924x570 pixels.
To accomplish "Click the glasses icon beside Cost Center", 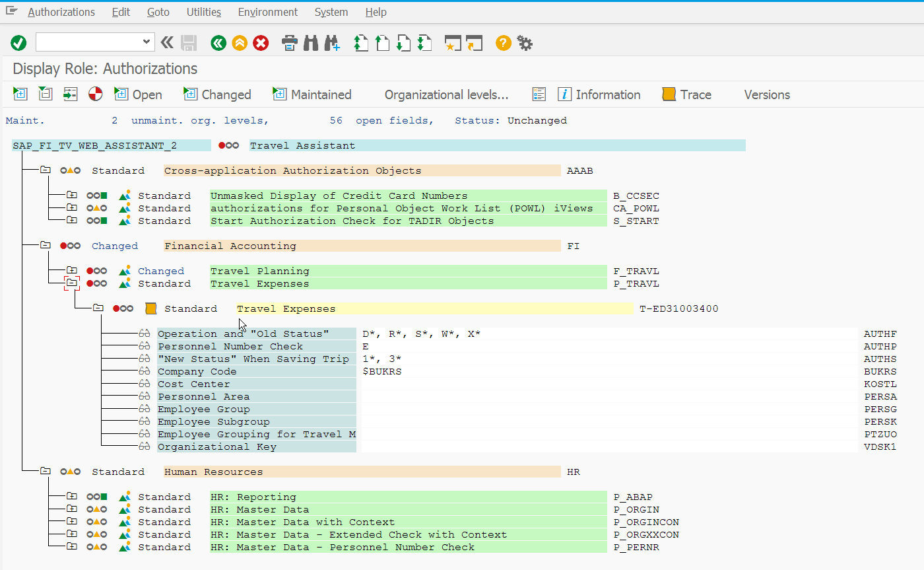I will [x=144, y=384].
